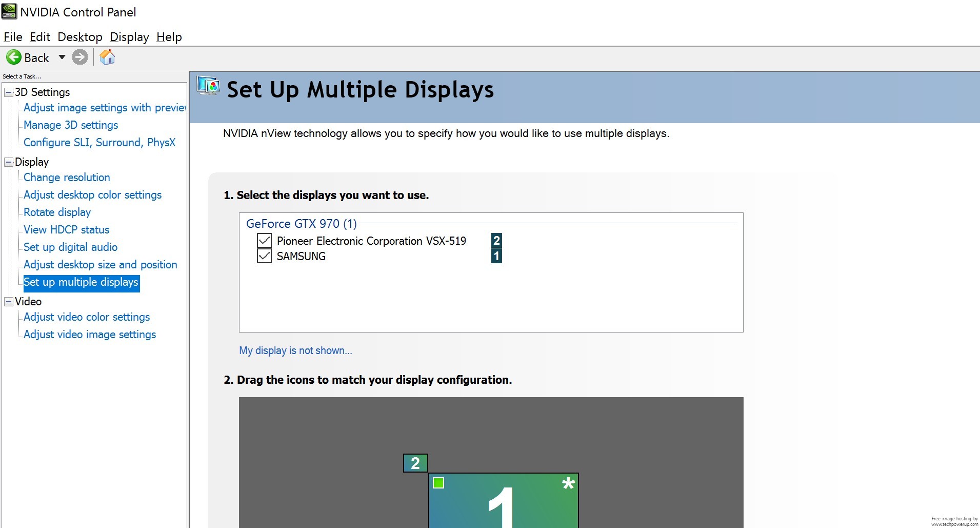
Task: Open Configure SLI, Surround, PhysX
Action: [x=99, y=143]
